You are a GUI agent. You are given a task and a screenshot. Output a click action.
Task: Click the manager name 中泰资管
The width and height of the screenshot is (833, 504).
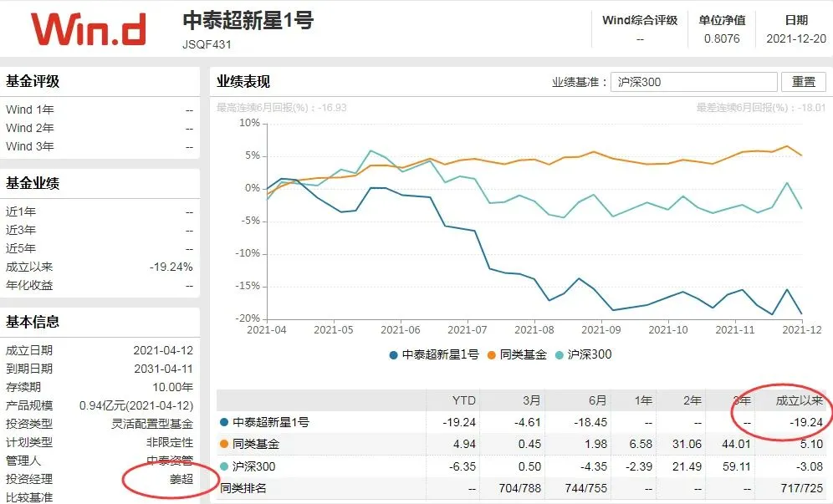(x=170, y=461)
